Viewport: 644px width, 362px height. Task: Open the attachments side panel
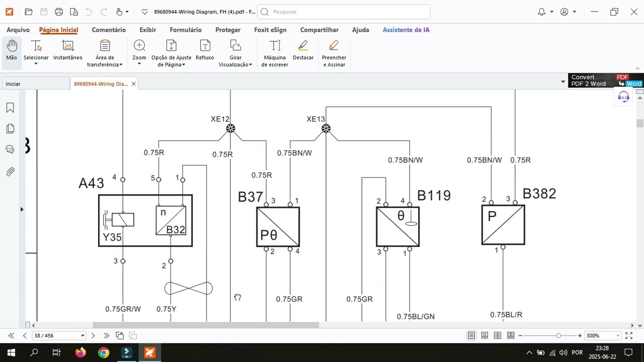click(x=10, y=172)
